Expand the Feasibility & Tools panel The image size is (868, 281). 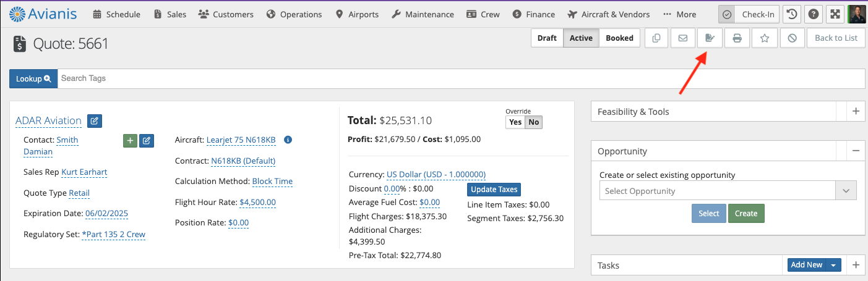(856, 112)
